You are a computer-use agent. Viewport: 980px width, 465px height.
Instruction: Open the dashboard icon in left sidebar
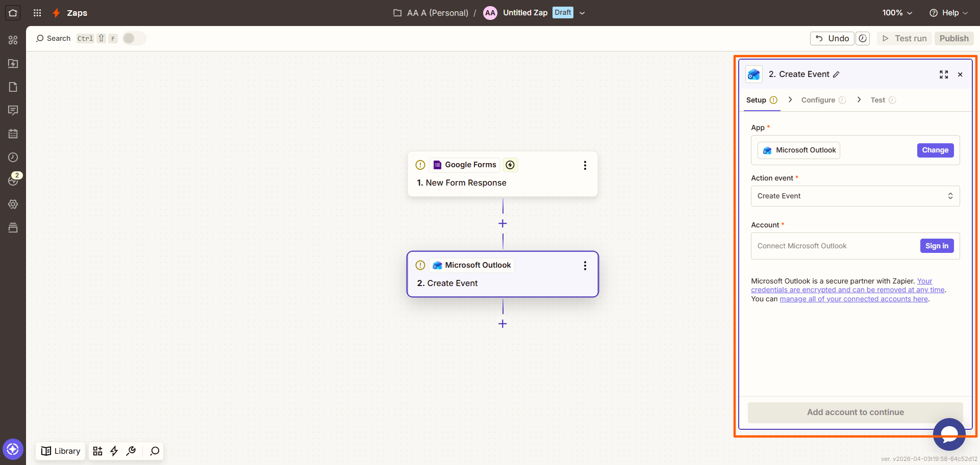coord(13,40)
